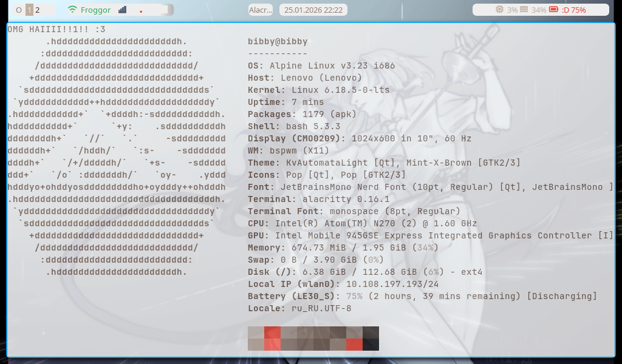The width and height of the screenshot is (622, 364).
Task: Click the Battery (LE30_S) line
Action: tap(422, 296)
